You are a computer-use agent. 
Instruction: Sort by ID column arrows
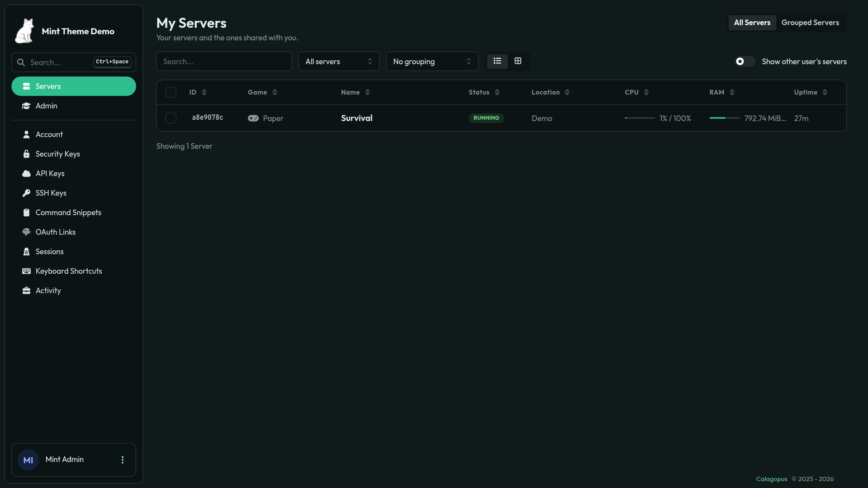click(x=204, y=92)
